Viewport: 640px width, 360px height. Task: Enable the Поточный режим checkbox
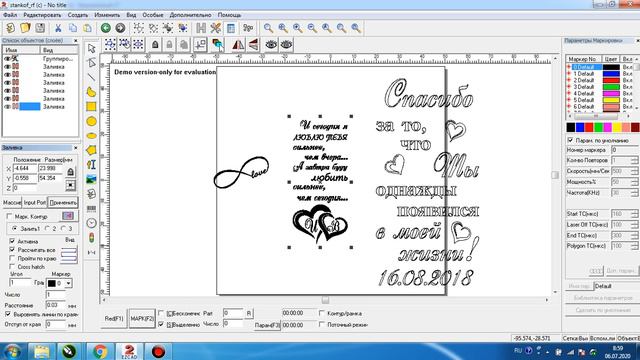(x=322, y=324)
